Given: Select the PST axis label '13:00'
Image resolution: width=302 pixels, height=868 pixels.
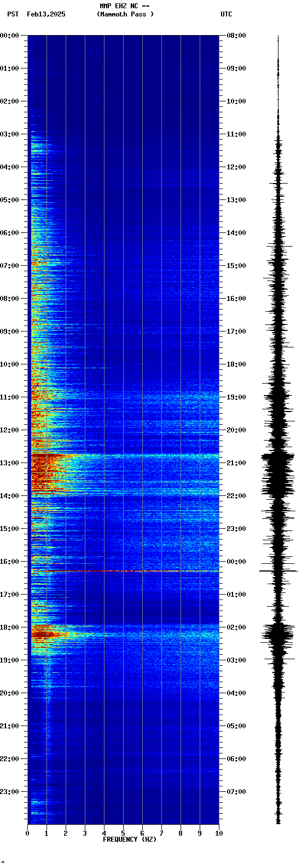Looking at the screenshot, I should tap(10, 463).
